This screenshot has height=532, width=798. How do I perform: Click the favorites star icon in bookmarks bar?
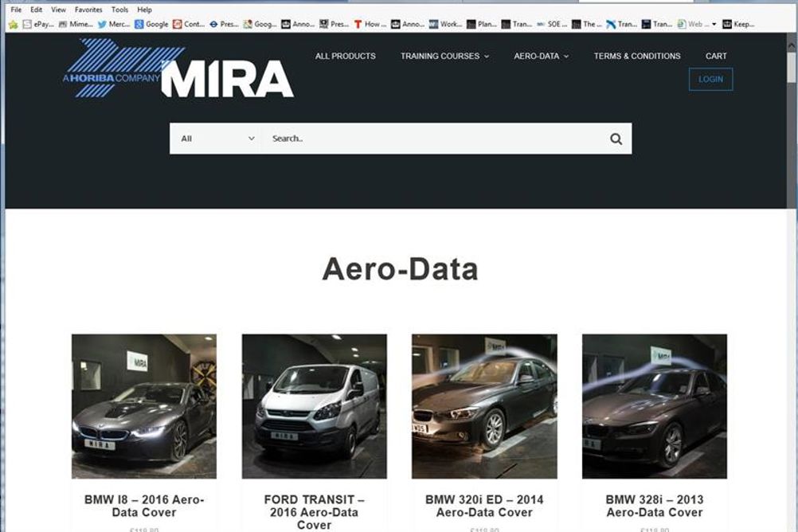pos(14,24)
